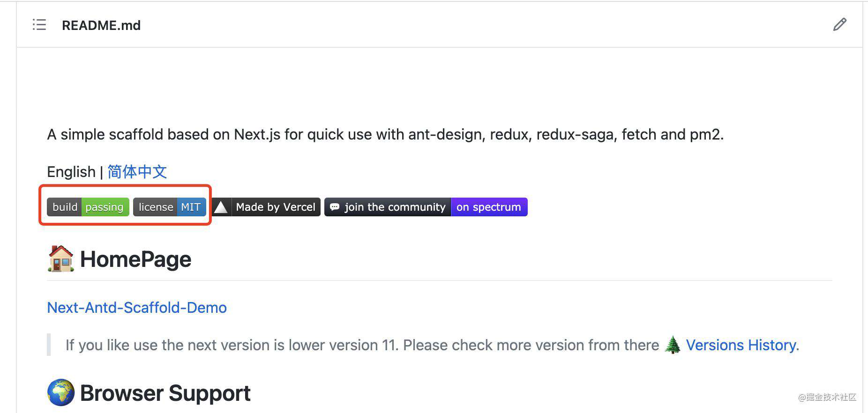Click the build passing badge
The width and height of the screenshot is (868, 413).
click(88, 207)
